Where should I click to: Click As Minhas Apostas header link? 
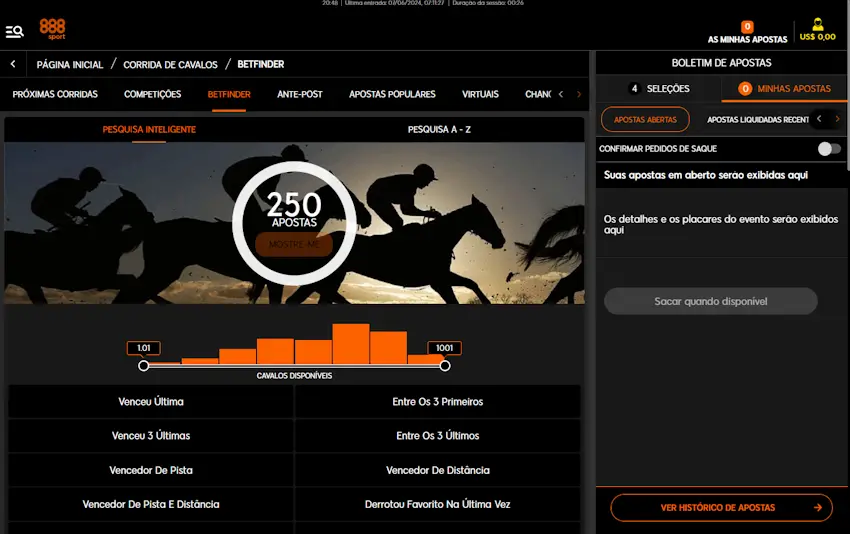click(x=747, y=40)
